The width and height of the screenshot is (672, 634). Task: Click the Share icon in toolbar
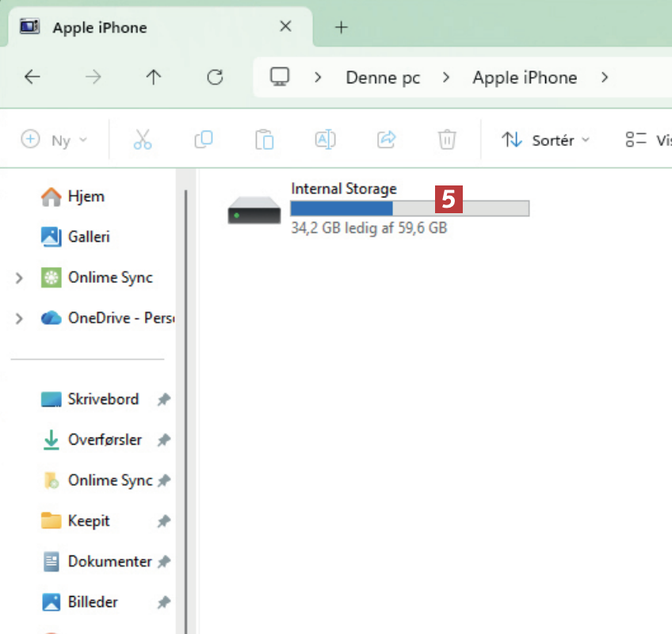pos(386,140)
